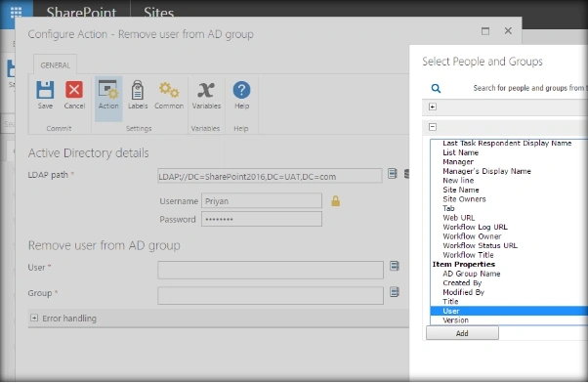Image resolution: width=588 pixels, height=383 pixels.
Task: Click the LDAP path input field
Action: point(270,176)
